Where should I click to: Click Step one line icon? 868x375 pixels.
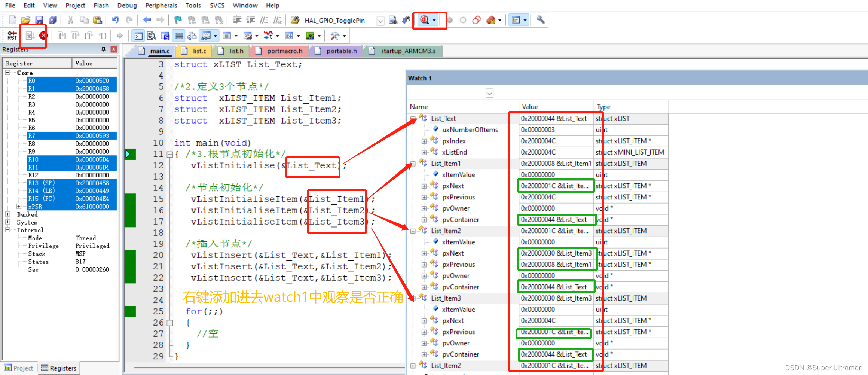click(x=62, y=36)
